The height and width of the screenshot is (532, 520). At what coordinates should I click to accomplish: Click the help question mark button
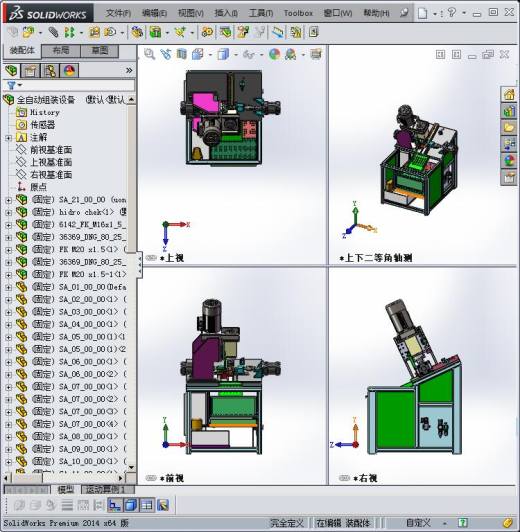coord(452,13)
